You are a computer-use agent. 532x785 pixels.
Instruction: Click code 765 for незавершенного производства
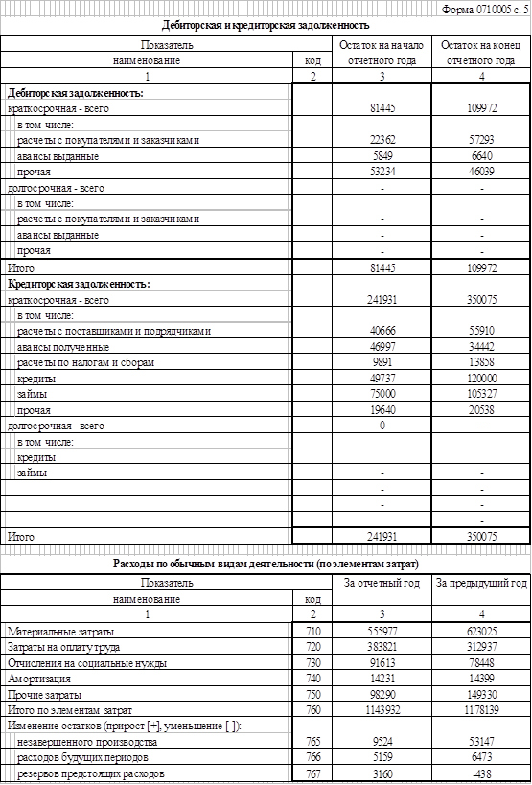(312, 742)
